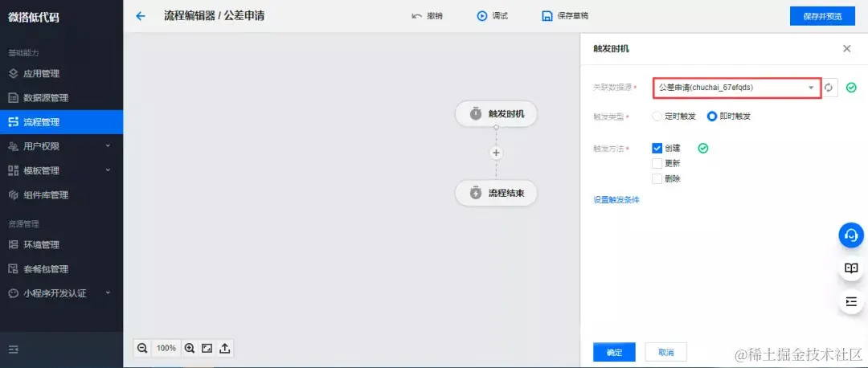Viewport: 868px width, 368px height.
Task: Click the 调试 debug play icon
Action: [x=481, y=16]
